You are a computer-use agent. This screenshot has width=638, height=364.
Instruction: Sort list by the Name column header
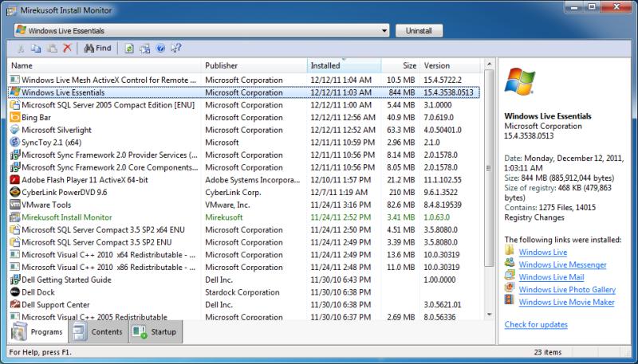tap(104, 65)
